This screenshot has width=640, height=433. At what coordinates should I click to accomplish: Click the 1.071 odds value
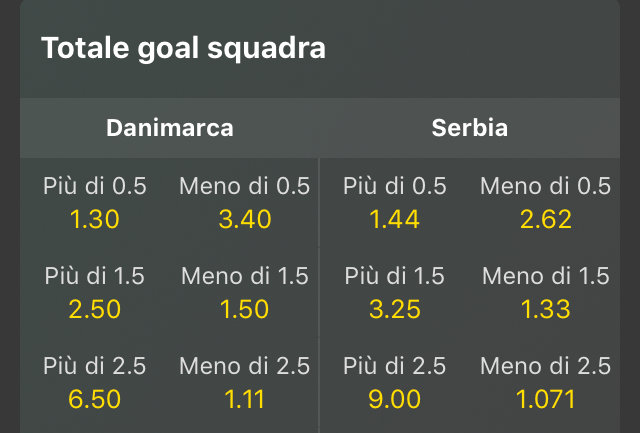pos(547,400)
